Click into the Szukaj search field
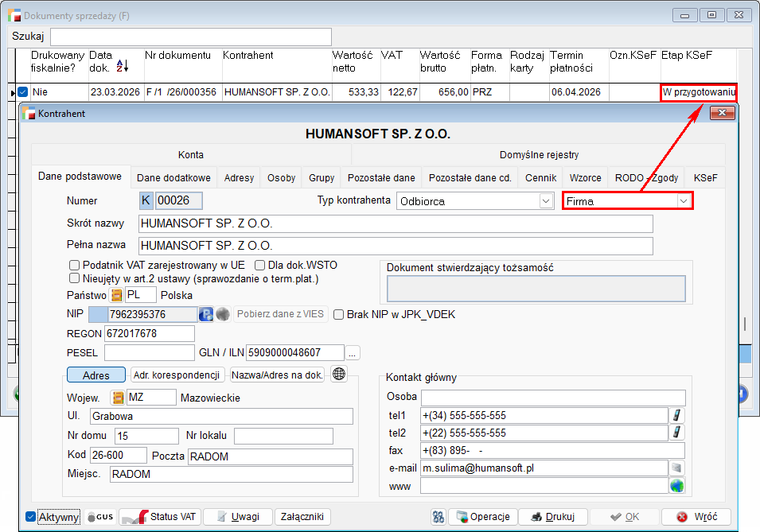This screenshot has width=760, height=532. coord(191,37)
